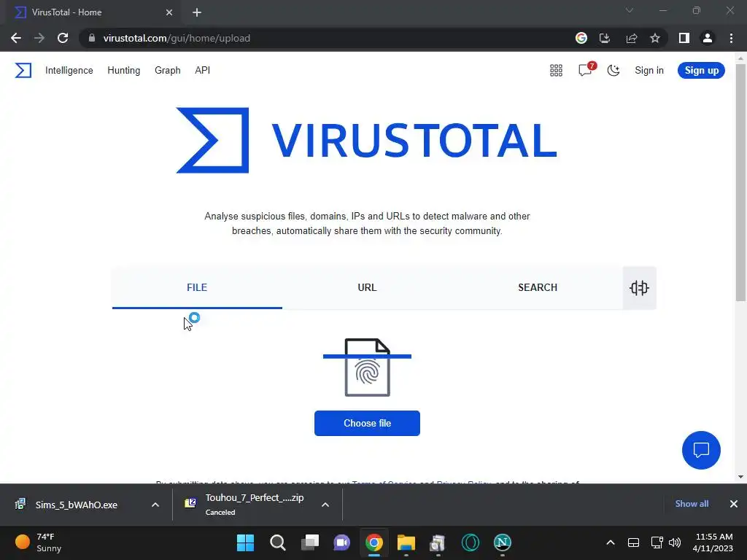This screenshot has width=747, height=560.
Task: Open new browser tab plus button
Action: (197, 12)
